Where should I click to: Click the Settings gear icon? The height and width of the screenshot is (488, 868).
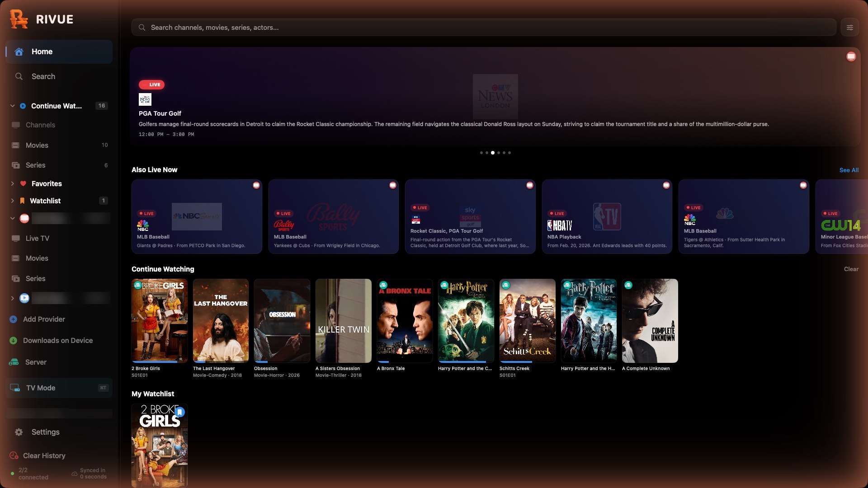[x=19, y=432]
